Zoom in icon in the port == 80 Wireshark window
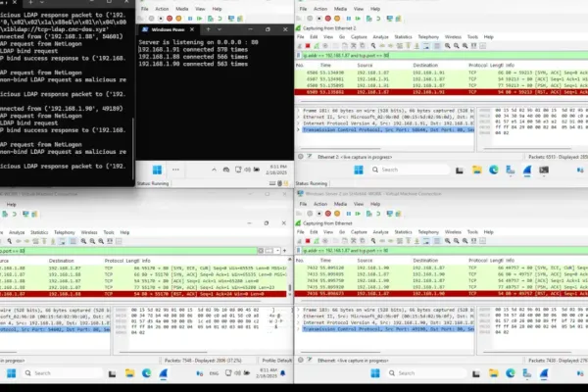The width and height of the screenshot is (588, 392). click(83, 241)
